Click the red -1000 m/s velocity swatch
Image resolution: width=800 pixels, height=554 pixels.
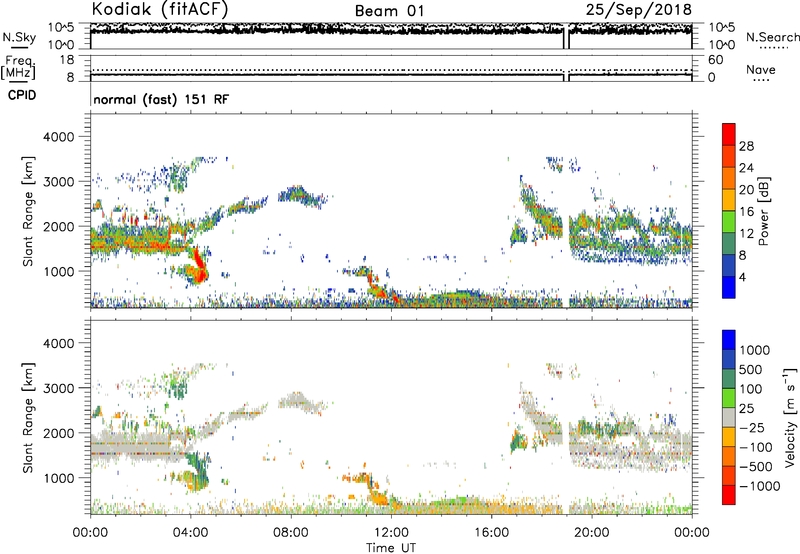729,495
